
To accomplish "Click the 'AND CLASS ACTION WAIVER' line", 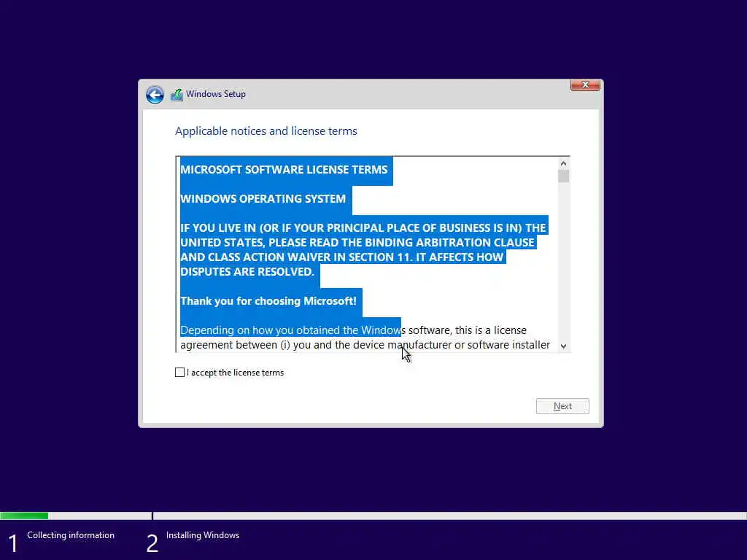I will coord(341,257).
